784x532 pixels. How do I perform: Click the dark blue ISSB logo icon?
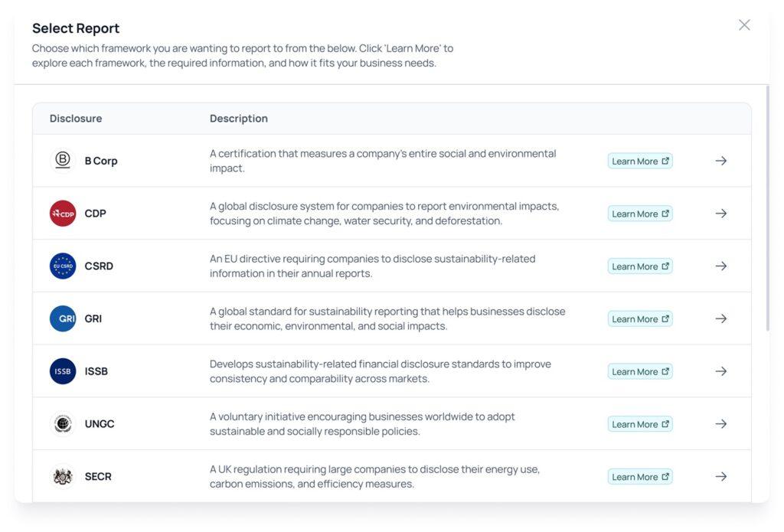click(x=63, y=371)
